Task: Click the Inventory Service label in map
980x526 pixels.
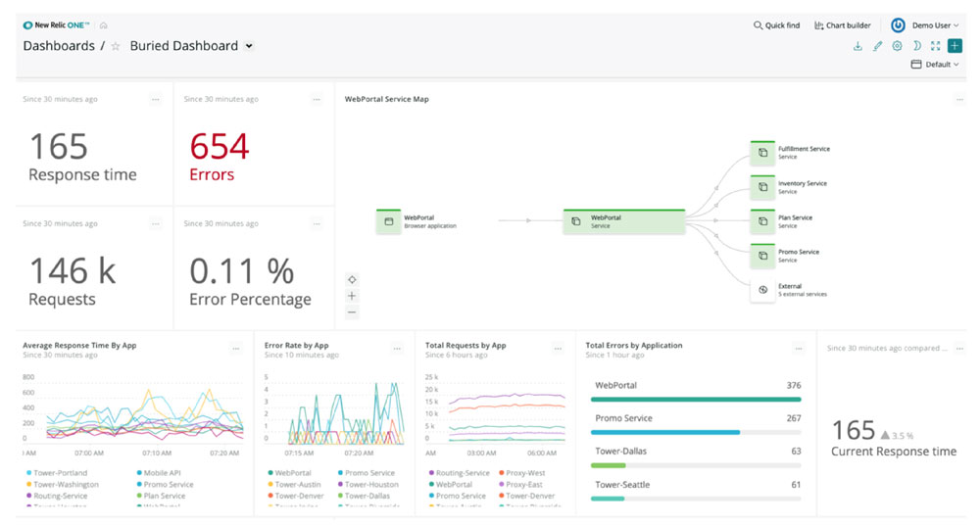Action: point(802,183)
